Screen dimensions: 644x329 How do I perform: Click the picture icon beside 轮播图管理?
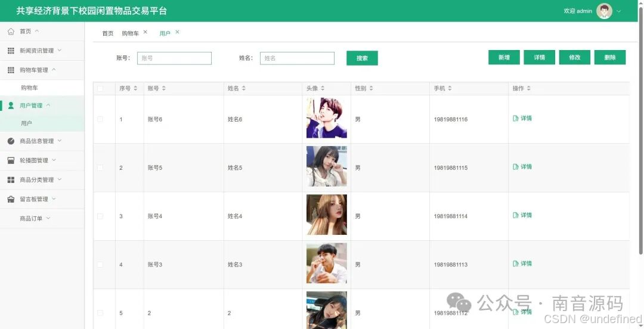point(11,160)
